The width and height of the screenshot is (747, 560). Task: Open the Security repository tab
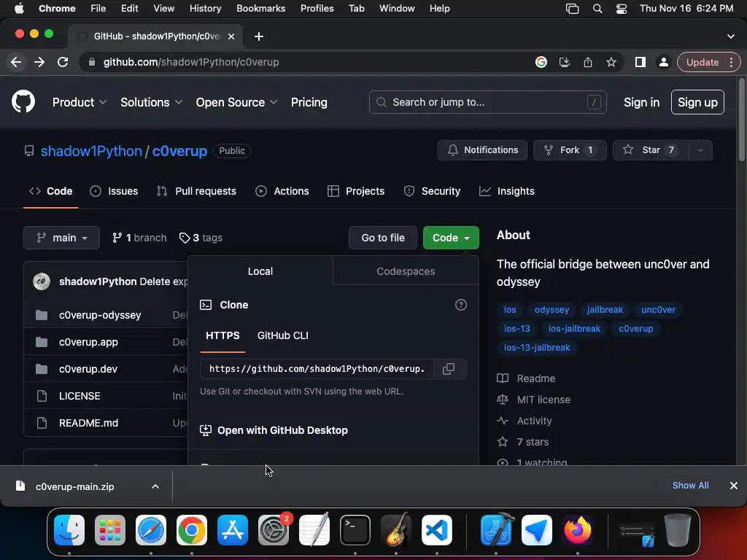tap(432, 192)
